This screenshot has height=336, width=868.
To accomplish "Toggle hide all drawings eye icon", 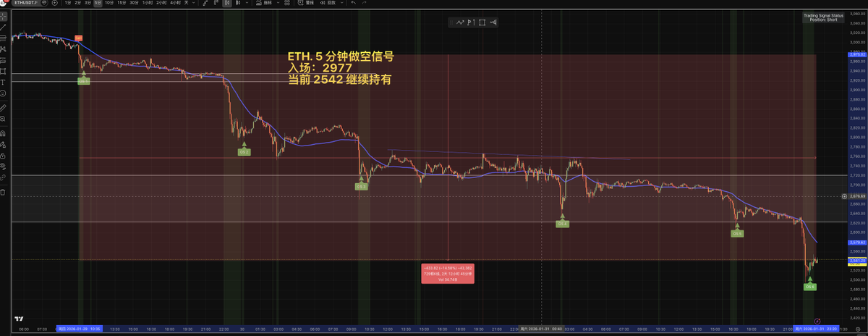I will (x=4, y=166).
